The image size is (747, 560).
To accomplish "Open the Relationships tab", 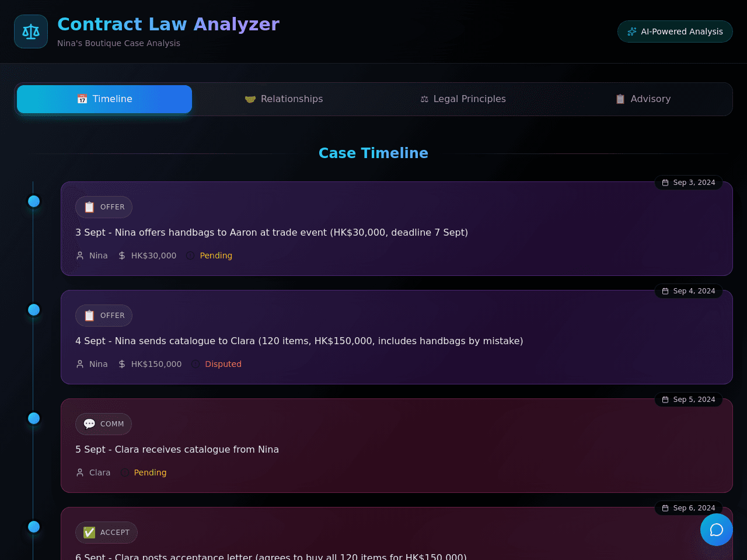I will [284, 99].
